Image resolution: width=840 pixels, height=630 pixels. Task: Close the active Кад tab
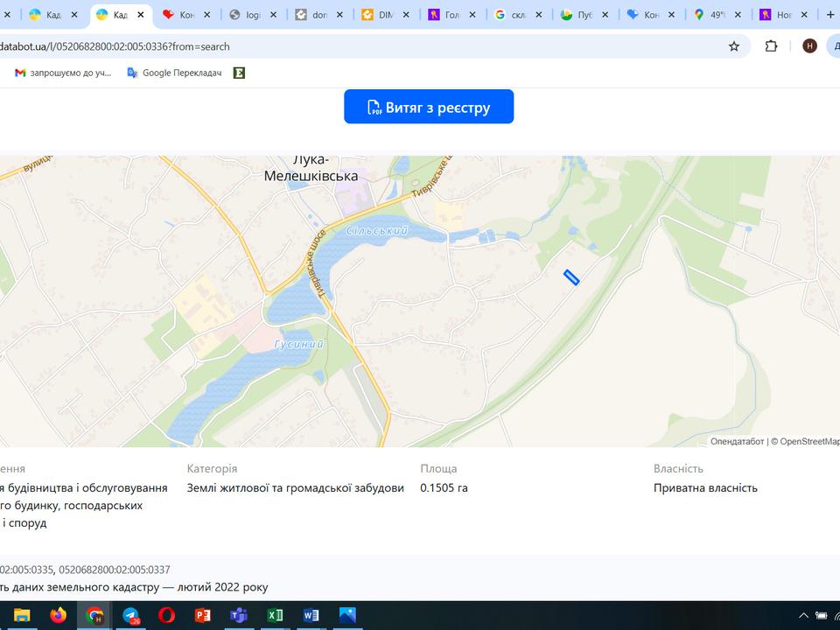pyautogui.click(x=140, y=15)
